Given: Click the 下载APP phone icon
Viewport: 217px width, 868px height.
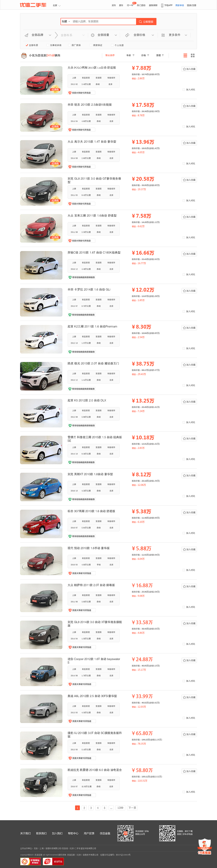Looking at the screenshot, I should click(162, 5).
